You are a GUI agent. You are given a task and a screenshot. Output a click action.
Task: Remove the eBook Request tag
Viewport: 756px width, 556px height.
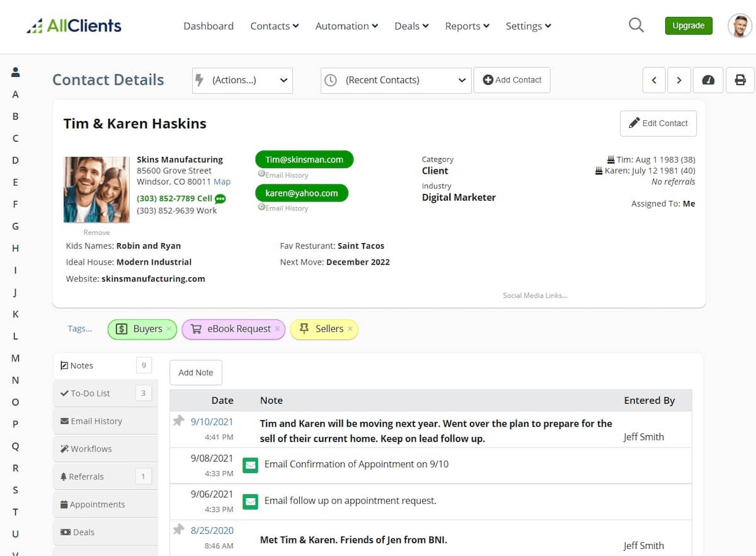click(x=277, y=329)
